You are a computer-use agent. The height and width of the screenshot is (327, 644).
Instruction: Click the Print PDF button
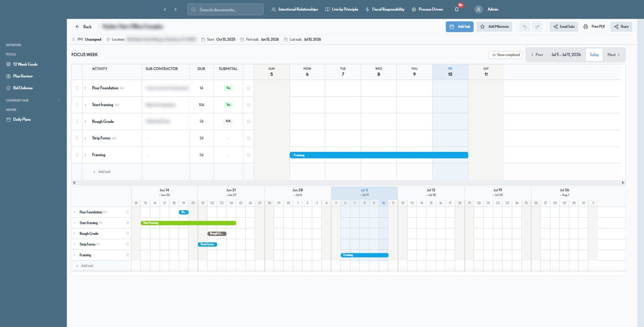click(x=594, y=27)
